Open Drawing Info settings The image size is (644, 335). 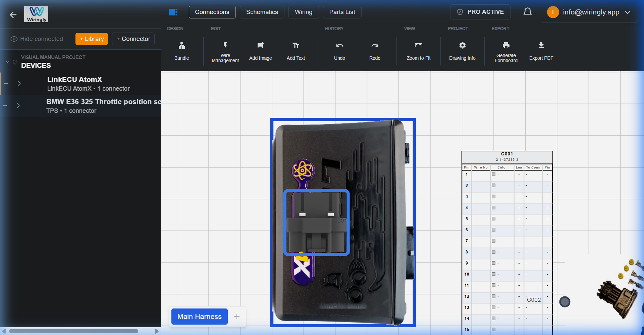pyautogui.click(x=462, y=51)
